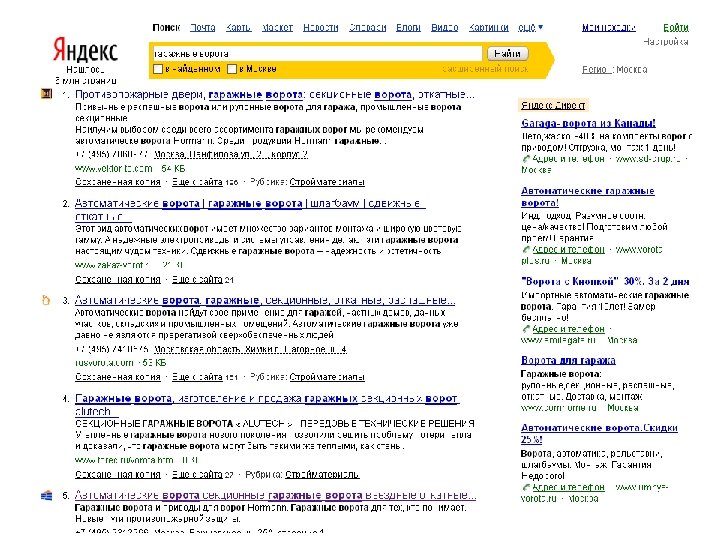The width and height of the screenshot is (720, 540).
Task: Open the Настройка settings link
Action: coord(665,42)
